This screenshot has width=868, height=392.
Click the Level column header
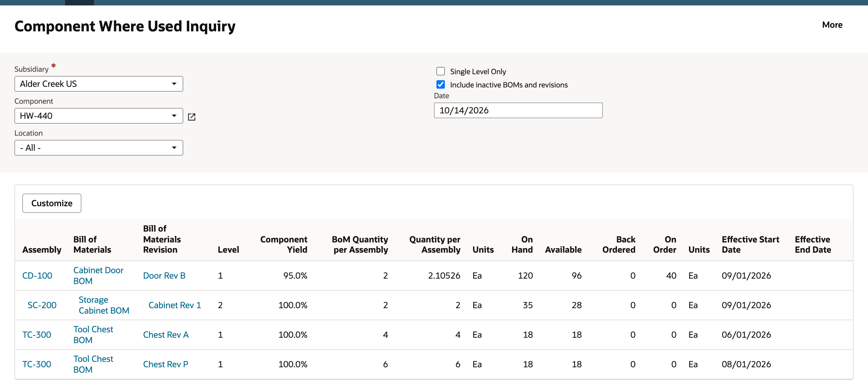[x=228, y=250]
